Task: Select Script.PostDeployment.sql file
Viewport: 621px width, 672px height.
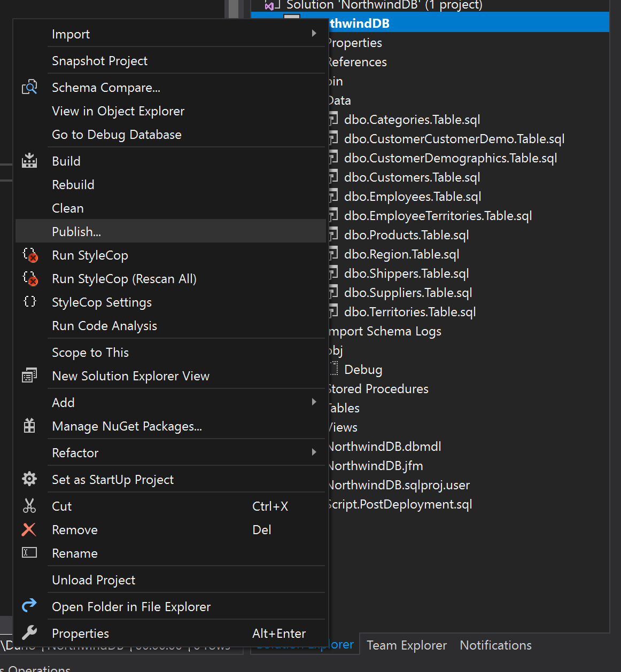Action: pyautogui.click(x=400, y=504)
